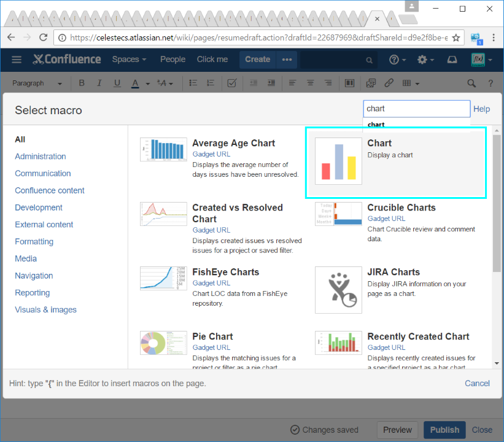Show Media macros category
This screenshot has width=504, height=442.
pos(26,259)
